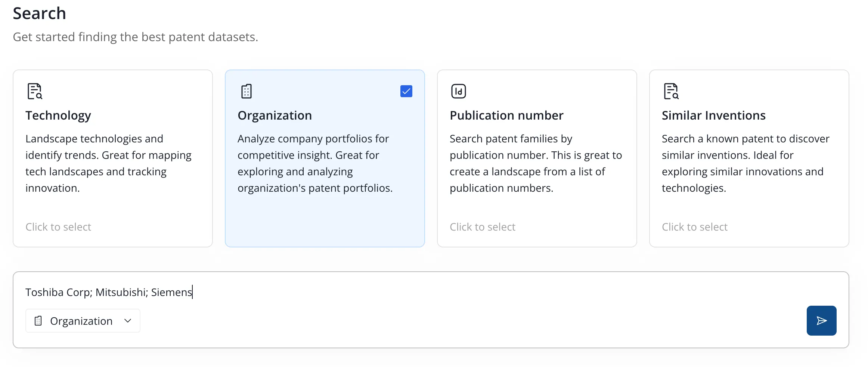Click the Similar Inventions card icon
Image resolution: width=868 pixels, height=367 pixels.
tap(671, 91)
